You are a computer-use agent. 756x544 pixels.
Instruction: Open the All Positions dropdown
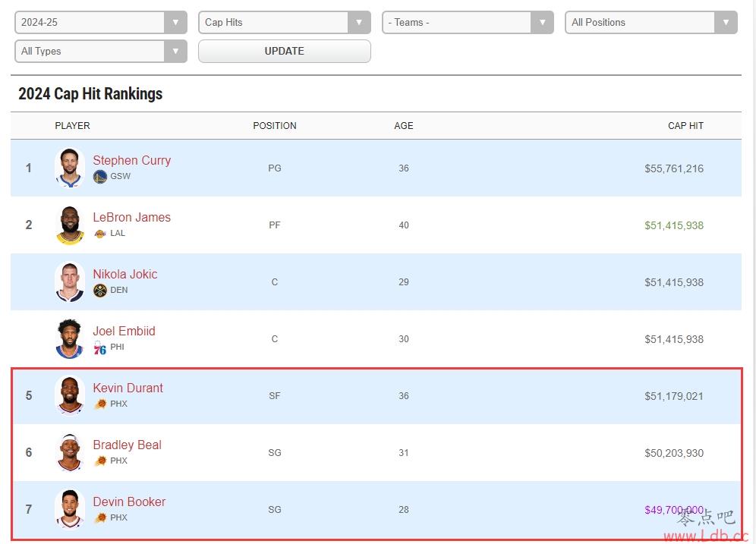pos(651,22)
